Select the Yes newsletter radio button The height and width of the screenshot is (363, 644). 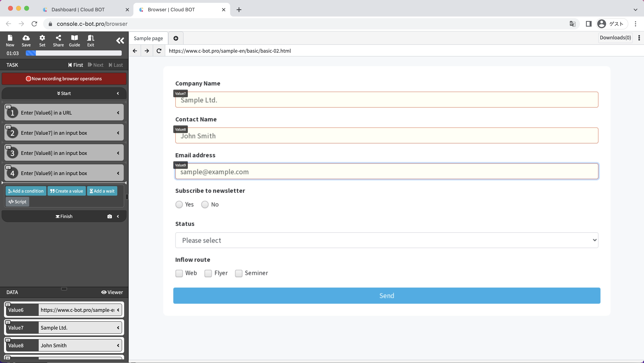click(x=179, y=205)
